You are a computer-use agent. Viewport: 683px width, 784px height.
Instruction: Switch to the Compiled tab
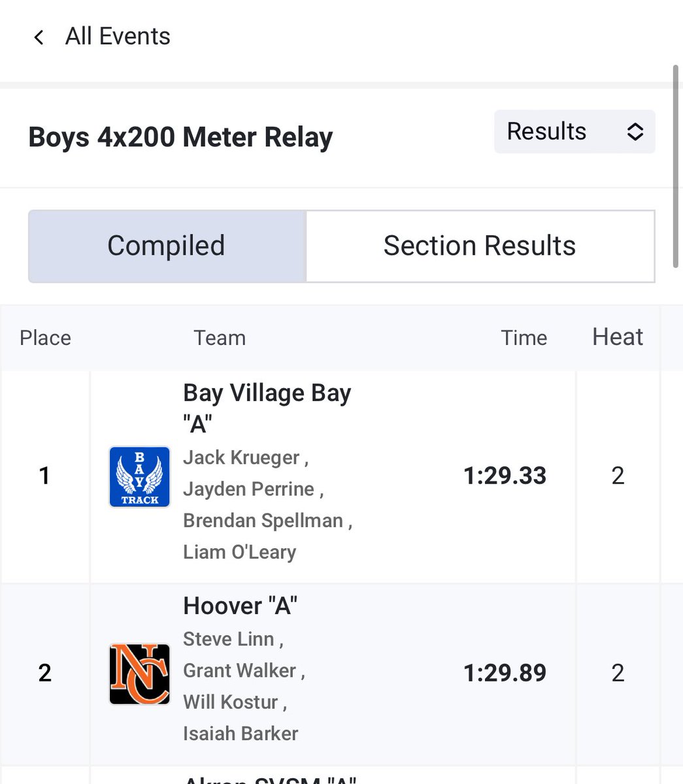(x=167, y=246)
